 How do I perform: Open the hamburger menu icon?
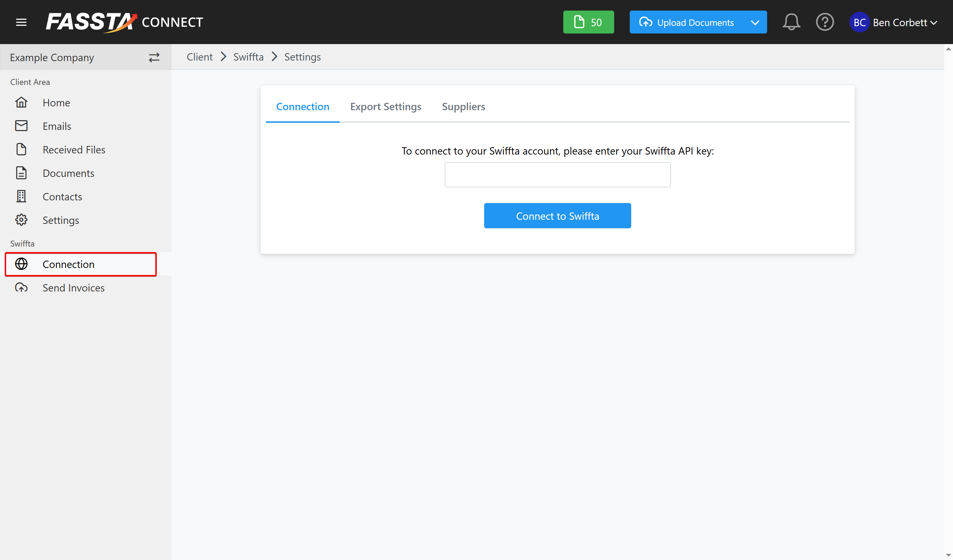(21, 22)
